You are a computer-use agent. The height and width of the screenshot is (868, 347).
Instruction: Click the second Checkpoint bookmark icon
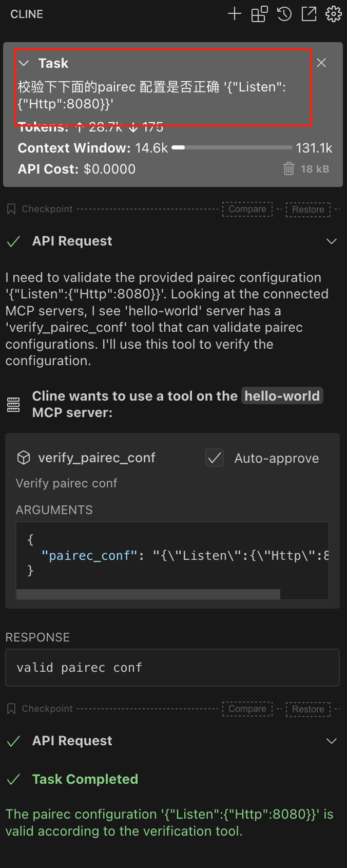11,709
